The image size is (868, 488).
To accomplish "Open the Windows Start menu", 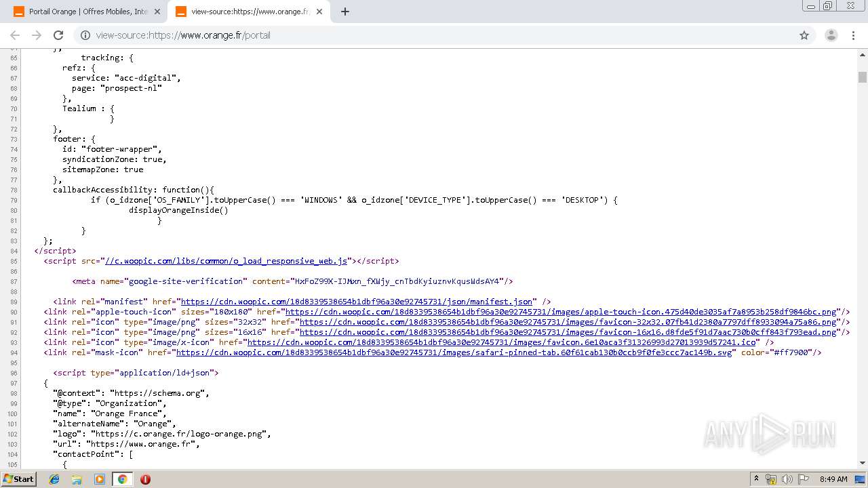I will (19, 479).
